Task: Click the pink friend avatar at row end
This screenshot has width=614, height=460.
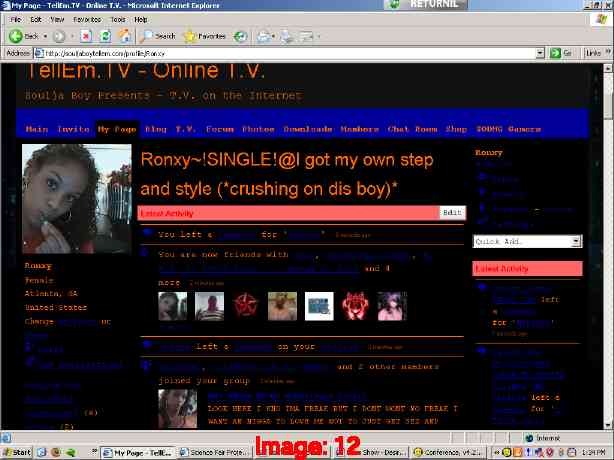Action: pyautogui.click(x=392, y=306)
